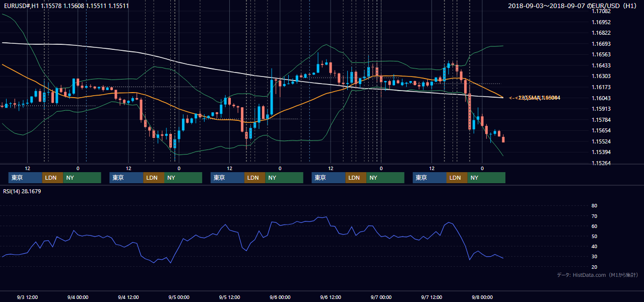Click the 1.15784 price axis label

click(x=601, y=120)
